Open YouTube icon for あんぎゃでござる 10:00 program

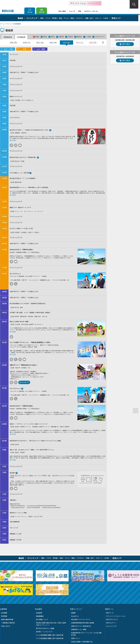[x=20, y=145]
